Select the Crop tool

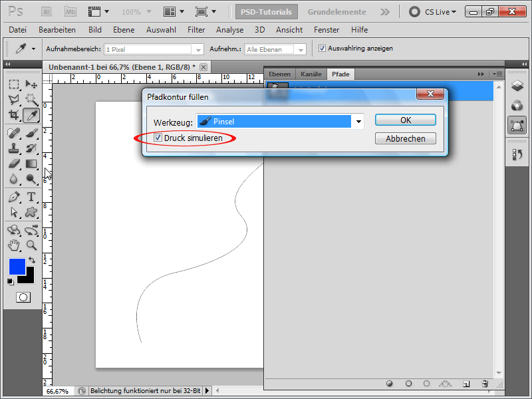[14, 115]
